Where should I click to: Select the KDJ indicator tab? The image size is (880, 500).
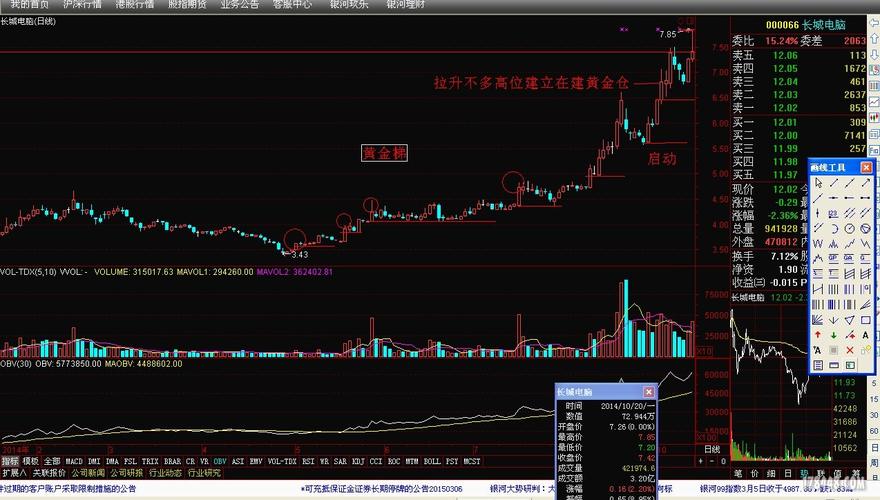(358, 461)
